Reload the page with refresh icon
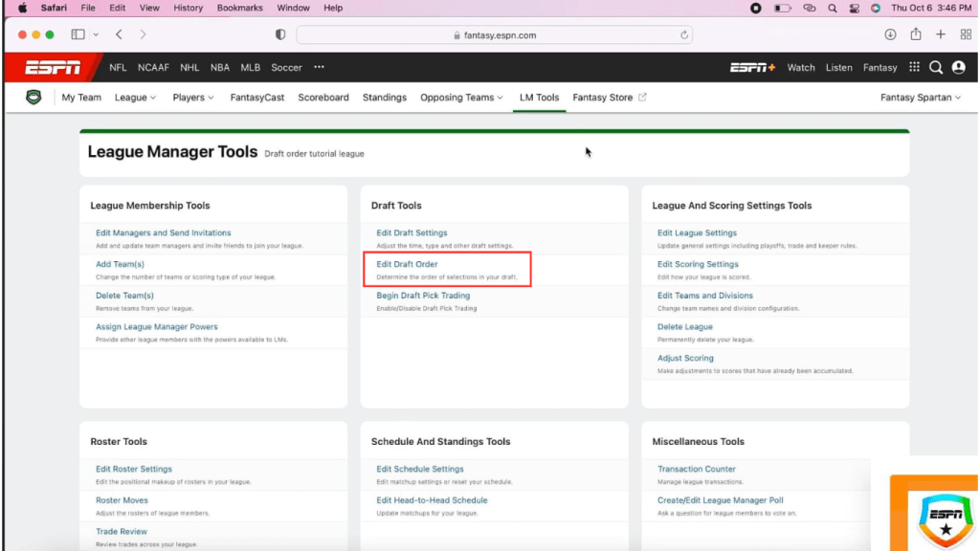Image resolution: width=980 pixels, height=551 pixels. (684, 35)
